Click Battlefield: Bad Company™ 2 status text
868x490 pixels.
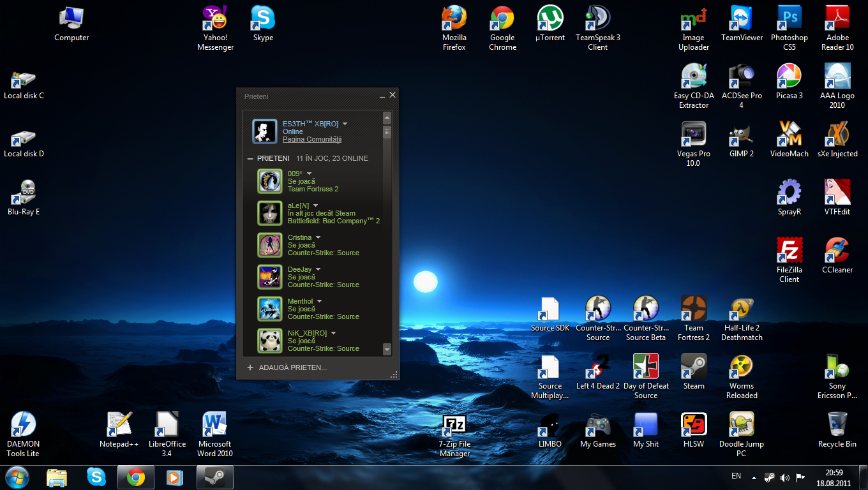point(334,221)
